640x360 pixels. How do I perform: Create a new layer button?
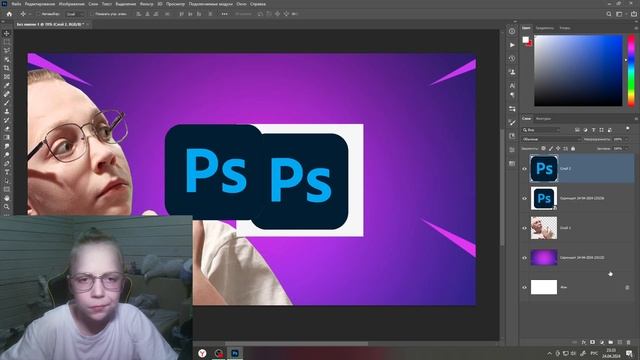click(x=620, y=342)
